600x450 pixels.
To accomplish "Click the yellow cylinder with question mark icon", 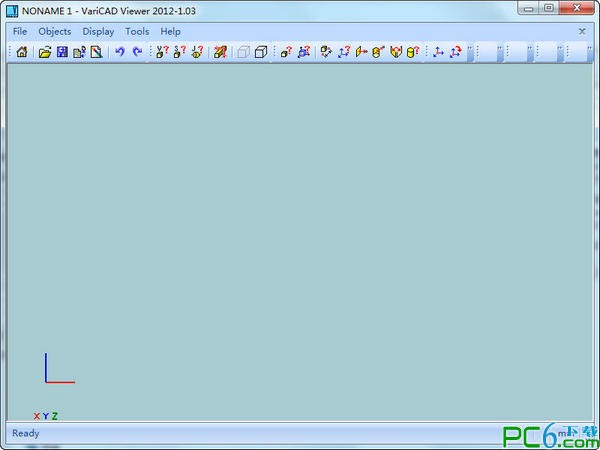I will (x=413, y=52).
